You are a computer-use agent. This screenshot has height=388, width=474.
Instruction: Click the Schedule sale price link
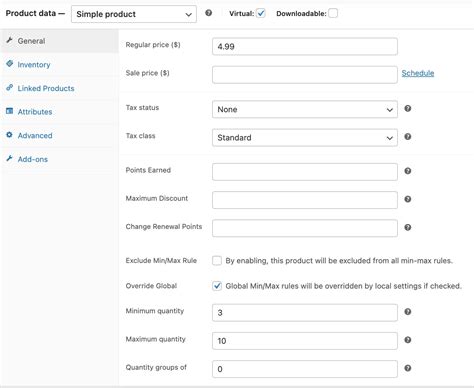coord(418,73)
